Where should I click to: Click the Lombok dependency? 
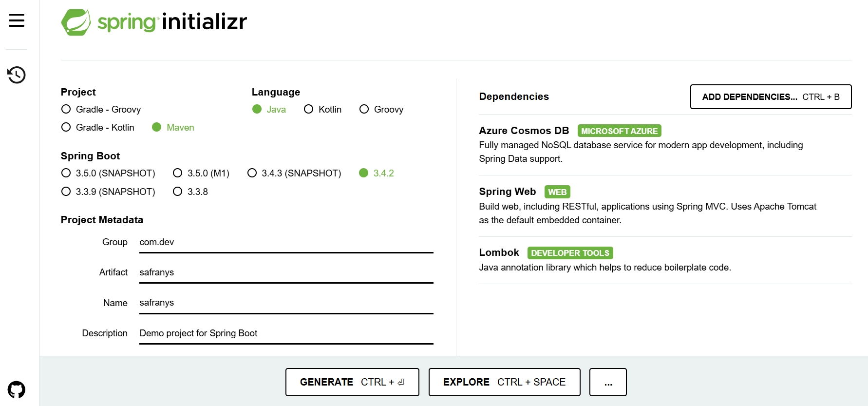665,260
